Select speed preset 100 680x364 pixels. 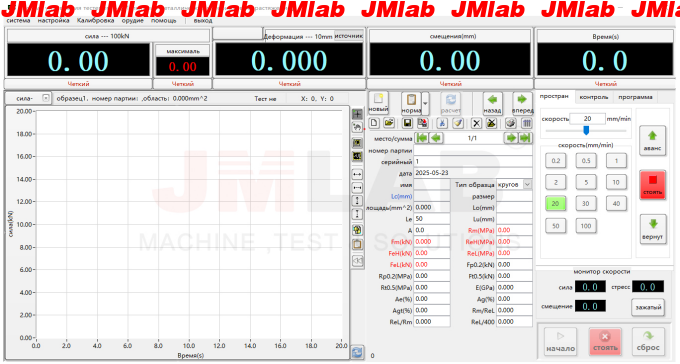tap(586, 226)
